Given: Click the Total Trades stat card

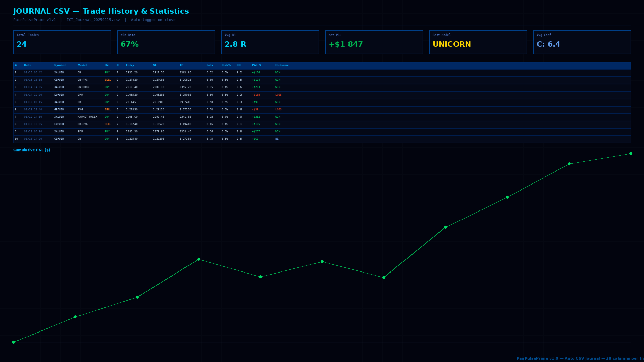Looking at the screenshot, I should click(x=62, y=42).
